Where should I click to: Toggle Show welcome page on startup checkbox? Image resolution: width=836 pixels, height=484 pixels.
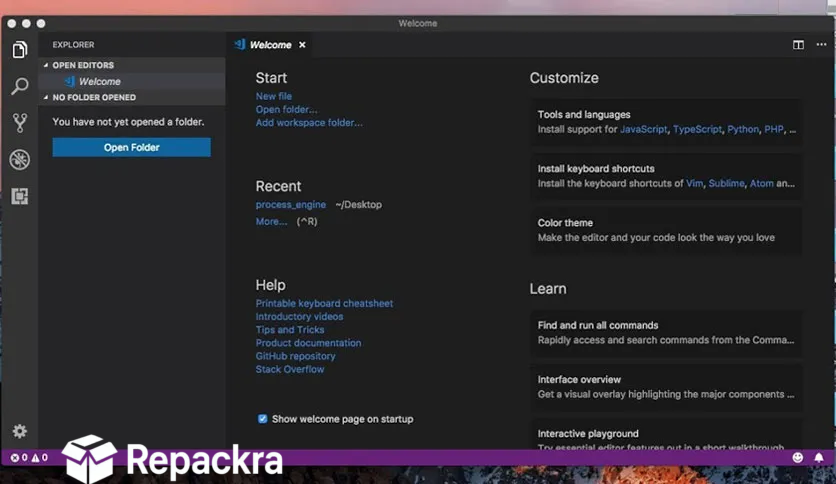(262, 418)
